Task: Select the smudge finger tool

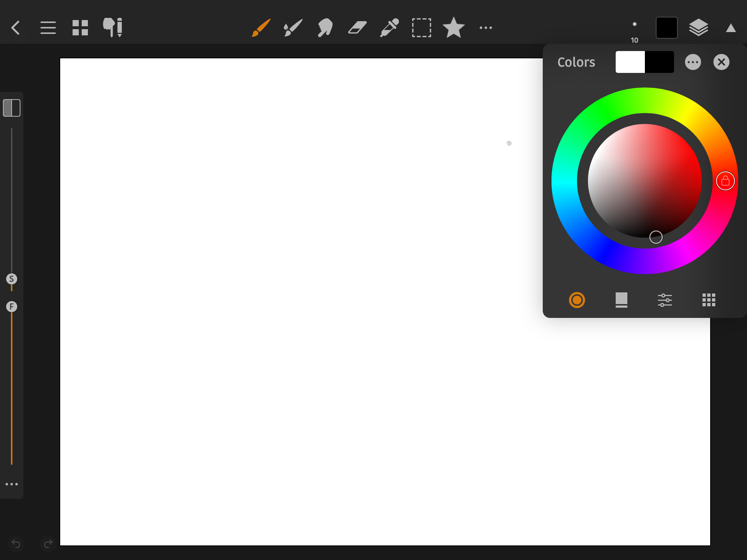Action: (x=325, y=28)
